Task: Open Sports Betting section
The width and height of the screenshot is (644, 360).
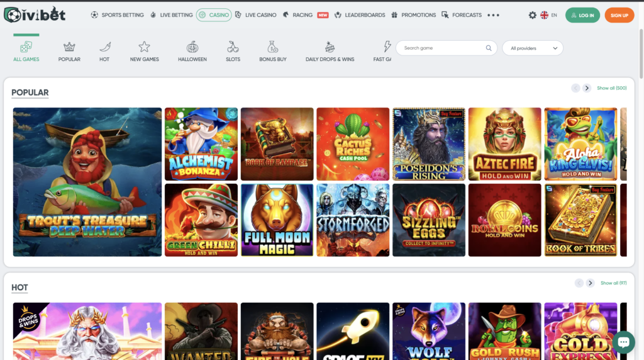Action: [118, 15]
